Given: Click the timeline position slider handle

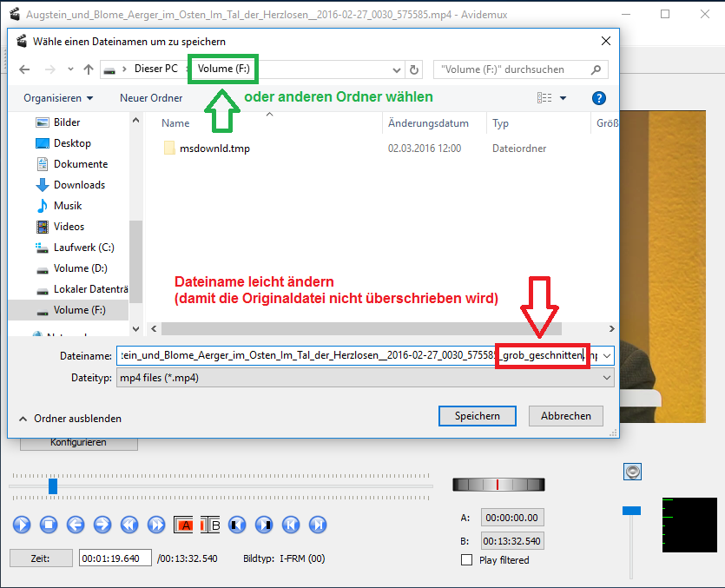Looking at the screenshot, I should 53,486.
